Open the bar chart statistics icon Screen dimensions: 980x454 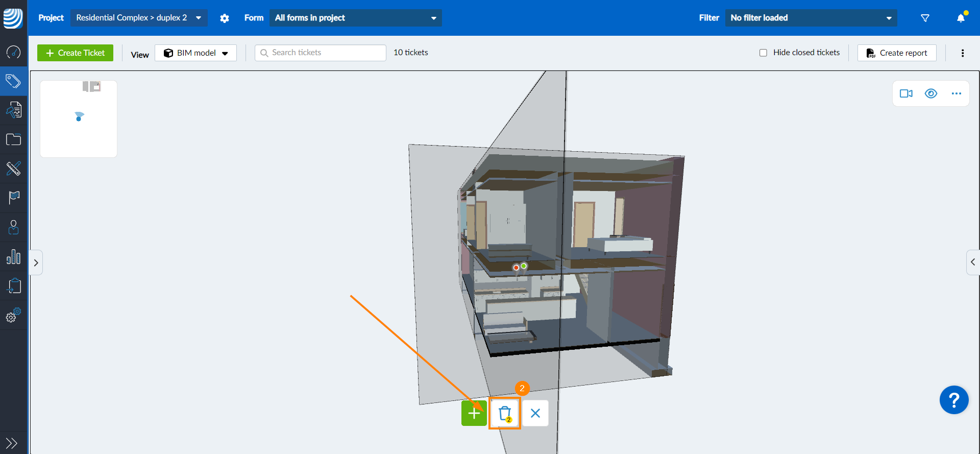tap(13, 256)
